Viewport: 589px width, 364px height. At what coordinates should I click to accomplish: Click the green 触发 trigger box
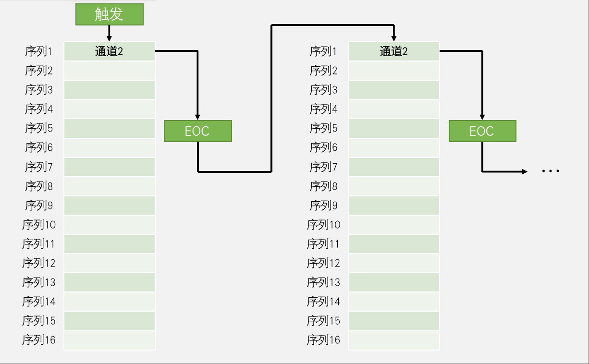tap(110, 14)
